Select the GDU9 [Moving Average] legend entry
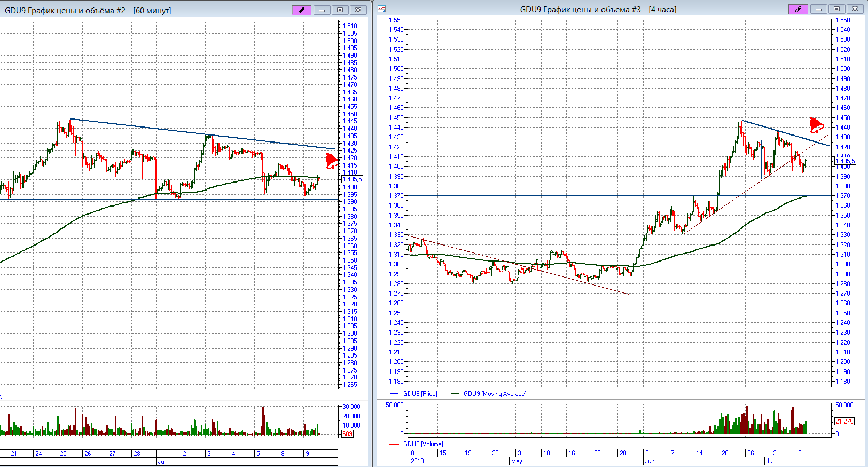This screenshot has width=868, height=467. [495, 394]
